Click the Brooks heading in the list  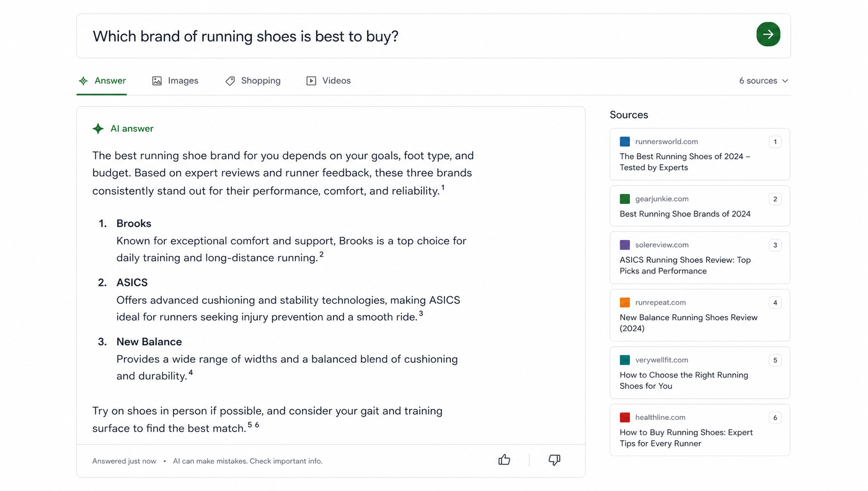click(134, 224)
